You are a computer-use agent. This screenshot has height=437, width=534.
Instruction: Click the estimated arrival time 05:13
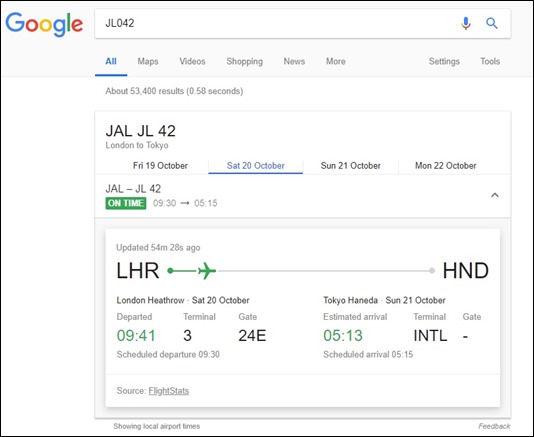[343, 335]
